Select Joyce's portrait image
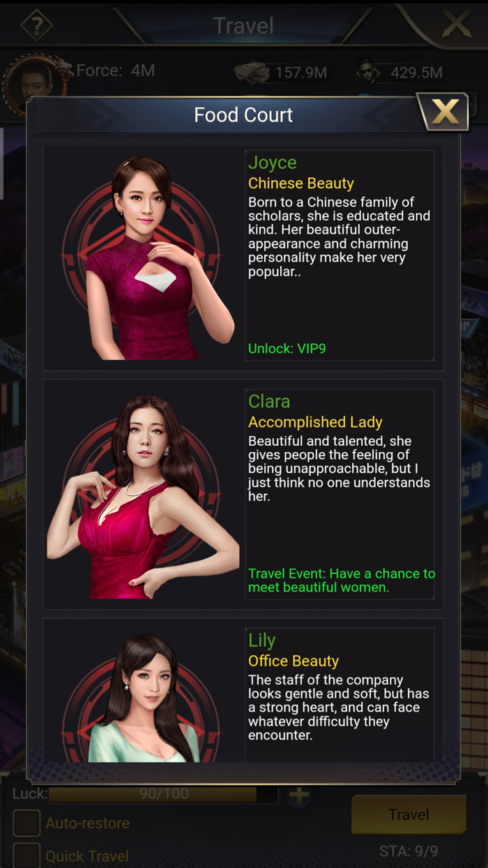Image resolution: width=488 pixels, height=868 pixels. (143, 257)
